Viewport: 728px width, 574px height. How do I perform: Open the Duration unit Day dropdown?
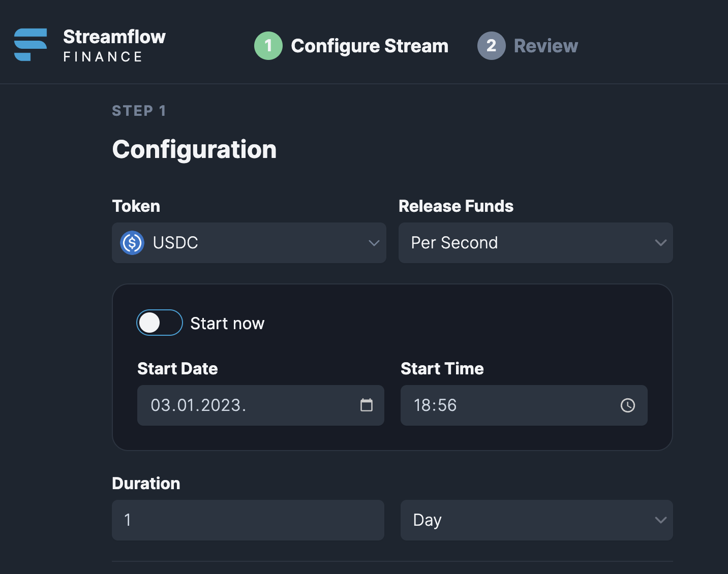[537, 520]
